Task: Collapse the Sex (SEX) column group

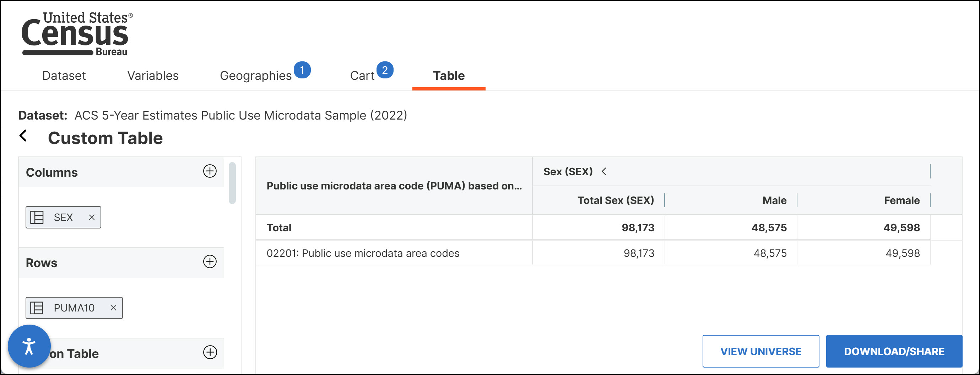Action: point(604,172)
